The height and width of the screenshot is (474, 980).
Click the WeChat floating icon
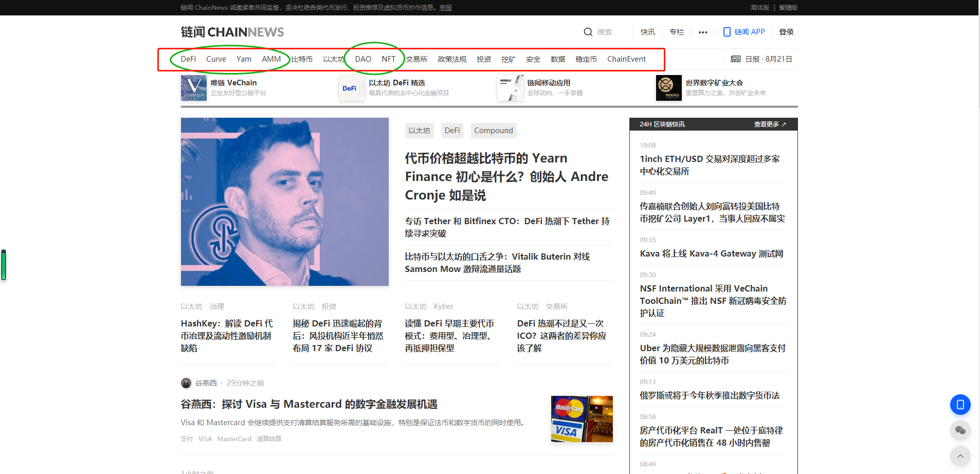pos(960,430)
